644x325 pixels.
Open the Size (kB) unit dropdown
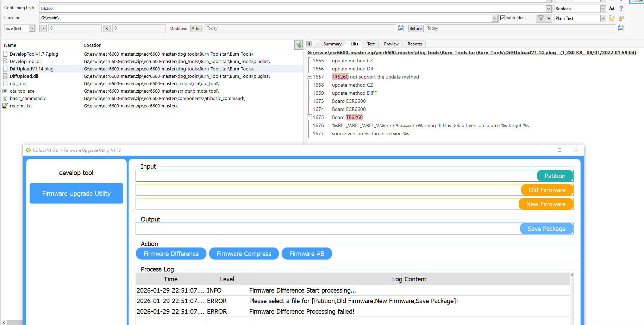point(32,28)
